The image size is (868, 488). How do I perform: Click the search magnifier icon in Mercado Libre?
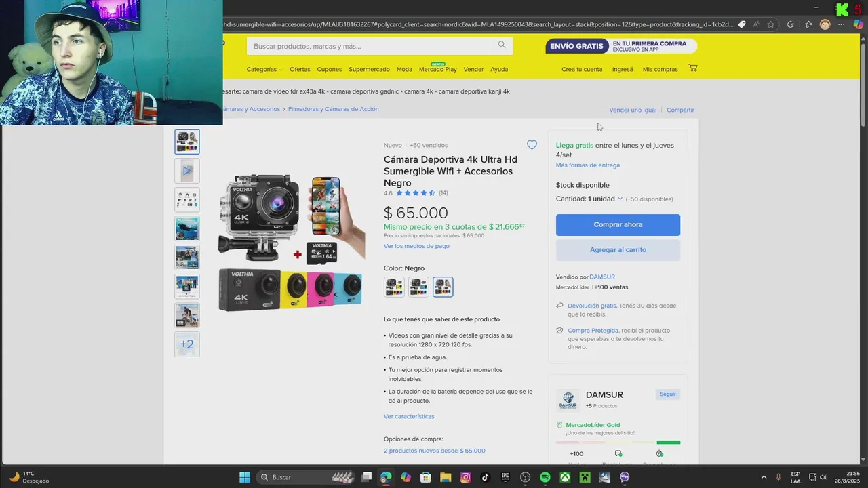pos(502,45)
